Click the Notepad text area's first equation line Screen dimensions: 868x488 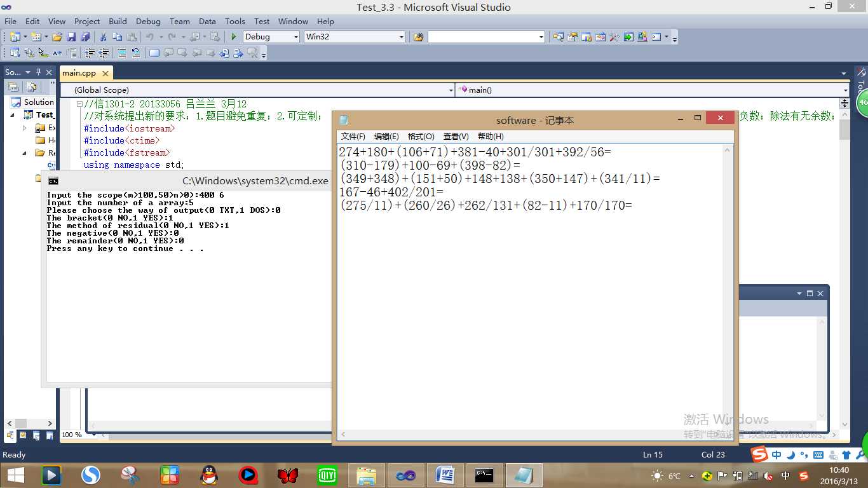coord(475,152)
